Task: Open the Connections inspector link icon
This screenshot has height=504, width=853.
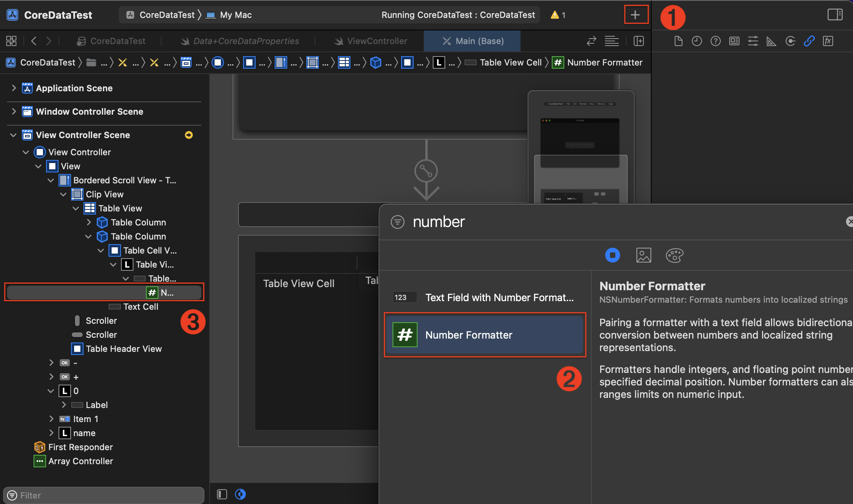Action: pos(809,41)
